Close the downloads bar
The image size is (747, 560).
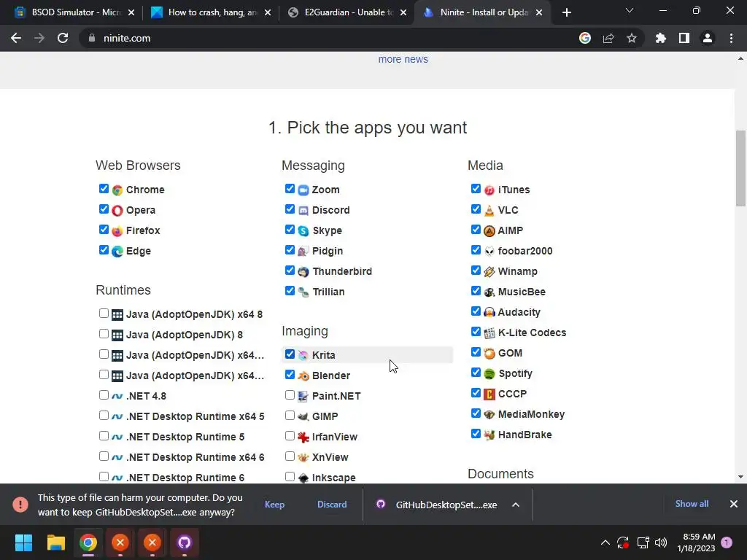pyautogui.click(x=734, y=504)
